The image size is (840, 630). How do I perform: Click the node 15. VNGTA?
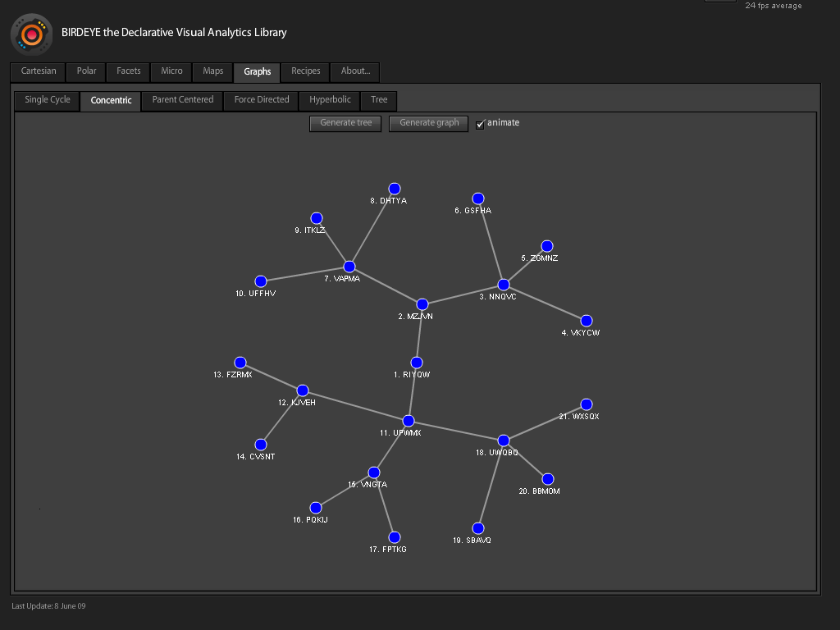[374, 472]
